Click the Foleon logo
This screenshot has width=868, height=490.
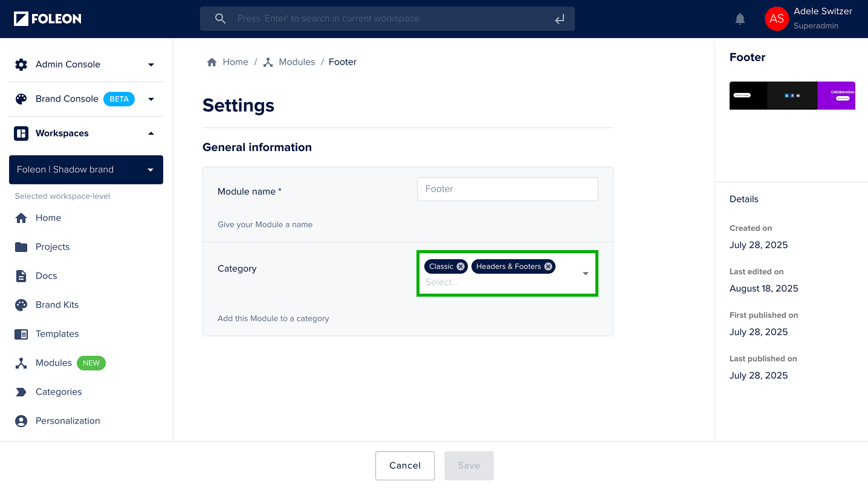(48, 19)
